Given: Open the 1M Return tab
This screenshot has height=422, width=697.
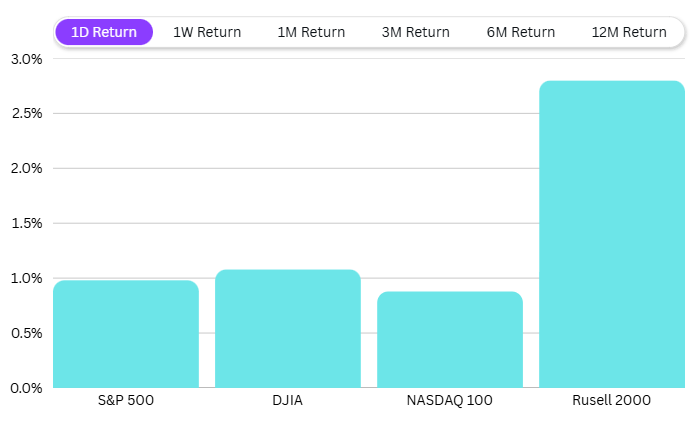Looking at the screenshot, I should point(311,32).
